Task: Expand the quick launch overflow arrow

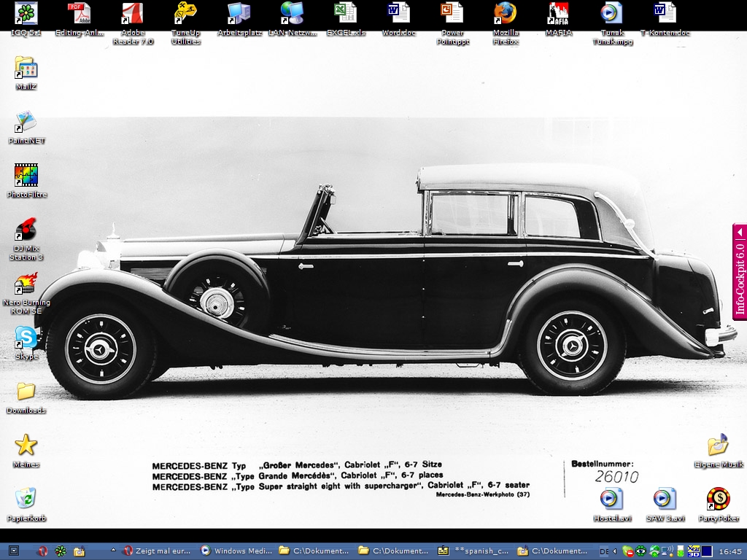Action: click(x=113, y=550)
